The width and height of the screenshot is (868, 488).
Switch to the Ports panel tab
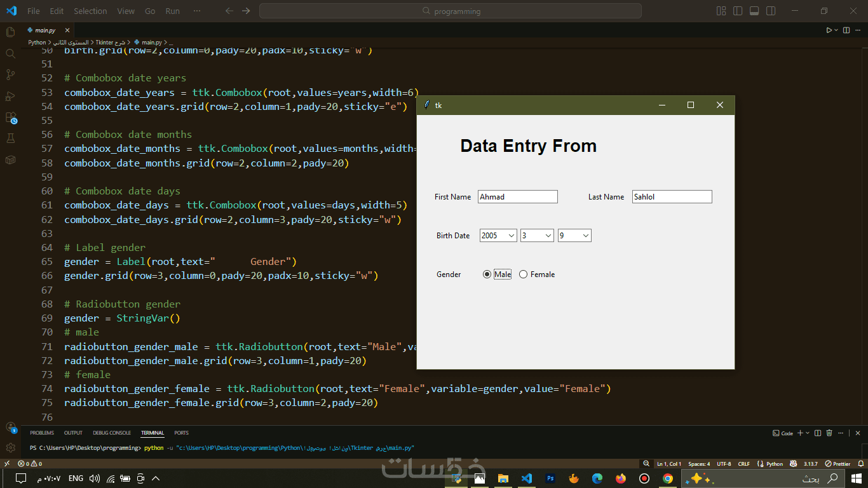point(182,433)
